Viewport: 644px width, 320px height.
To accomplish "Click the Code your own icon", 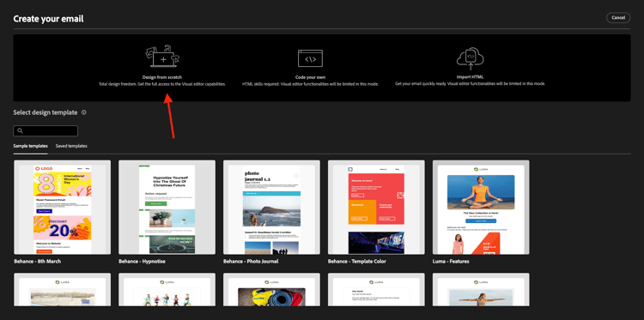I will (x=310, y=58).
